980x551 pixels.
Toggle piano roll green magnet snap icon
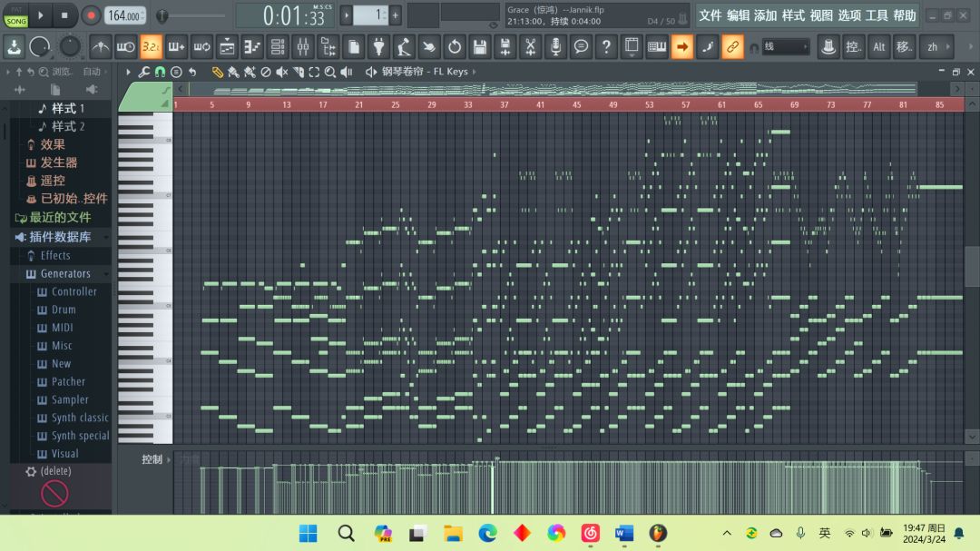point(160,72)
